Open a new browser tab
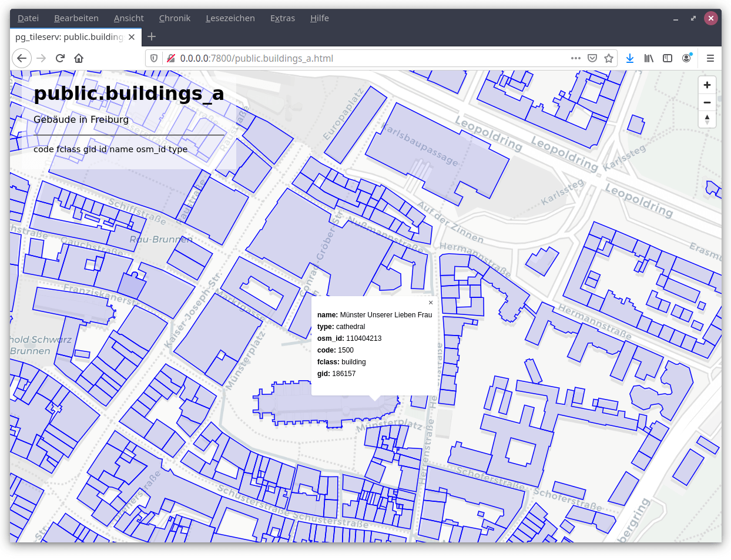Screen dimensions: 731x560 click(x=152, y=36)
